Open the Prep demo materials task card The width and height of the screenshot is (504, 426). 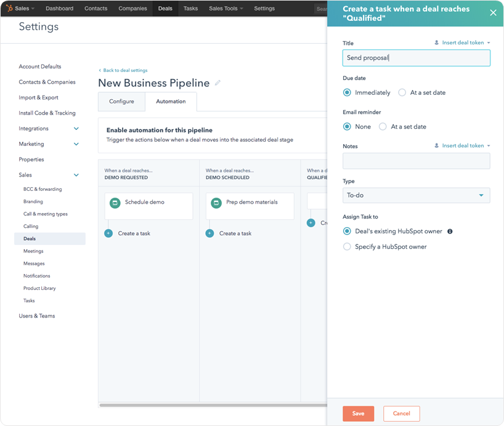(250, 206)
